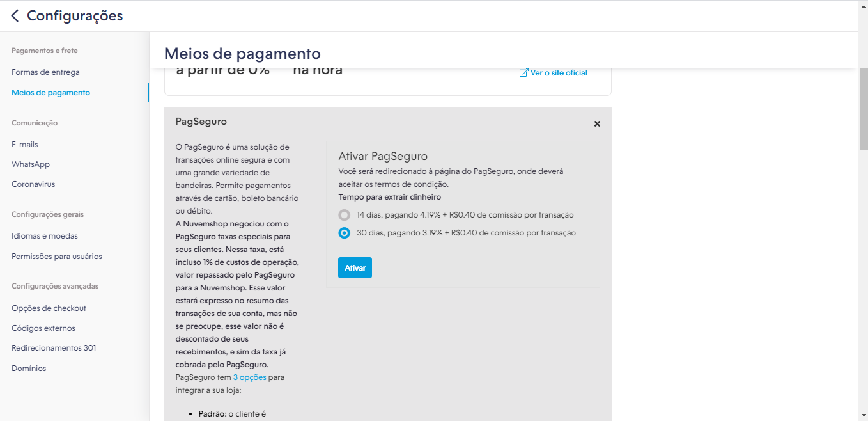Click the Meios de pagamento heading
The width and height of the screenshot is (868, 421).
point(242,53)
